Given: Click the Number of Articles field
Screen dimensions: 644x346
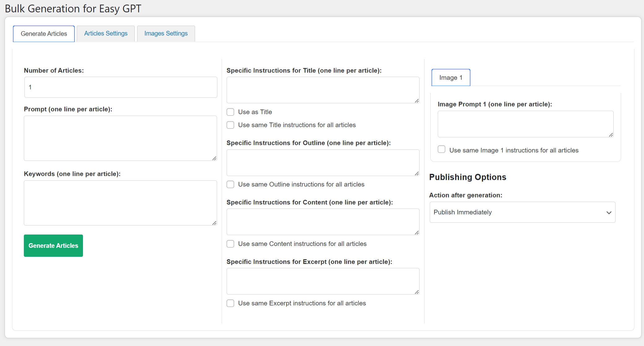Looking at the screenshot, I should click(x=121, y=87).
